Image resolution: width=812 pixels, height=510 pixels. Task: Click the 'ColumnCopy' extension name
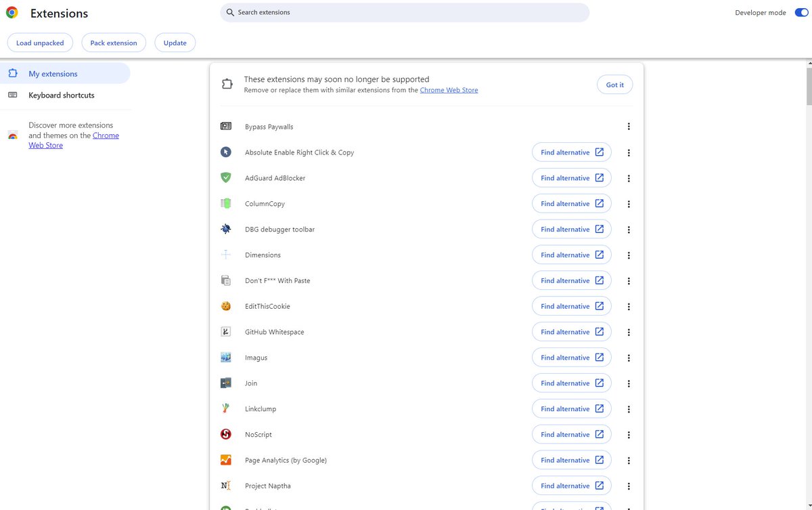coord(265,204)
